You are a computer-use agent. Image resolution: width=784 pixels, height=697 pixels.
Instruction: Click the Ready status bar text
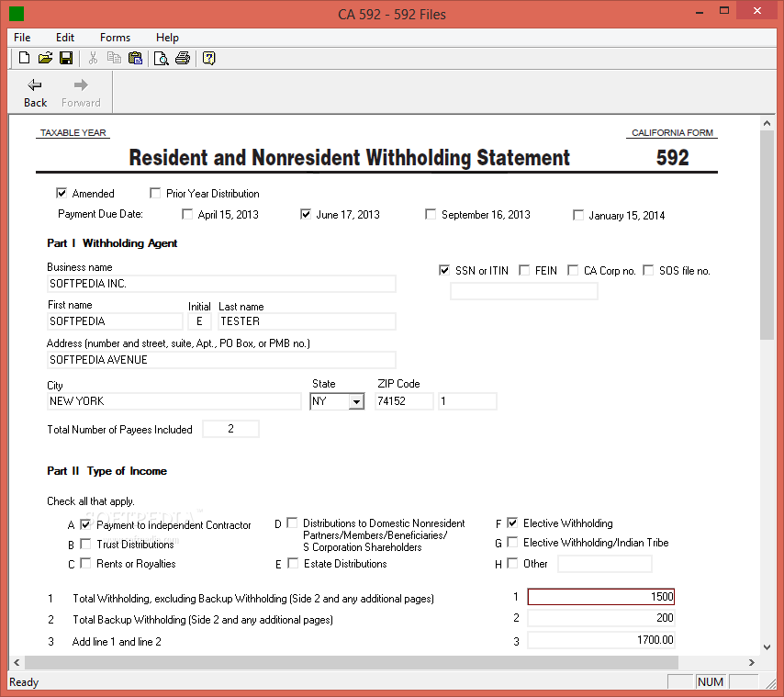click(x=24, y=682)
